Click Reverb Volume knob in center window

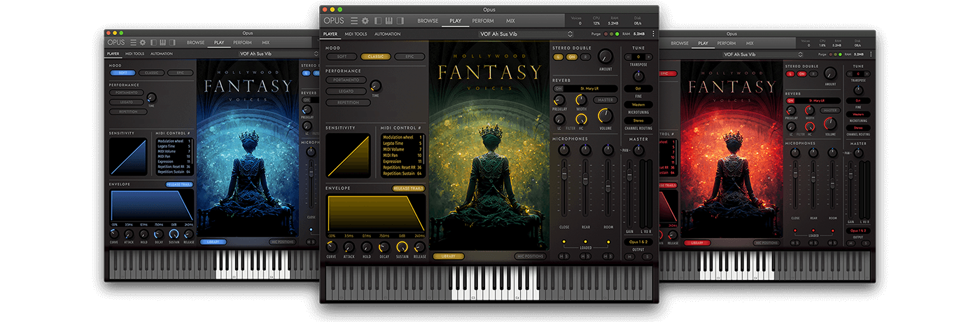(x=605, y=116)
